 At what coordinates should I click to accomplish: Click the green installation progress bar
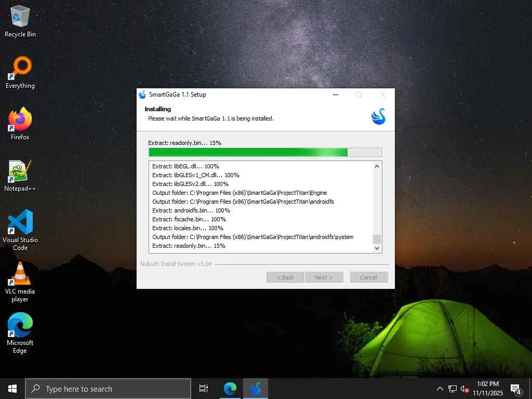[x=265, y=152]
